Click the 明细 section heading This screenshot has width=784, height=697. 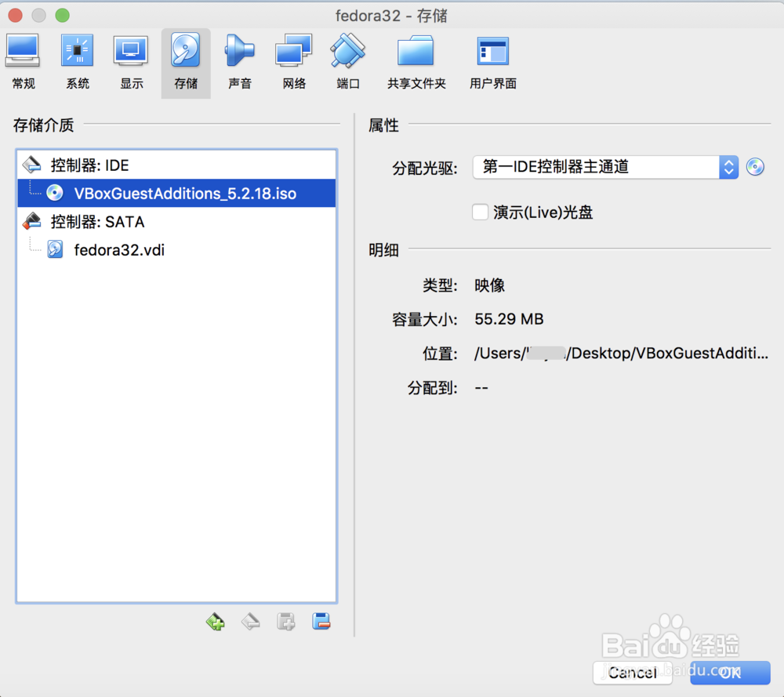(383, 249)
